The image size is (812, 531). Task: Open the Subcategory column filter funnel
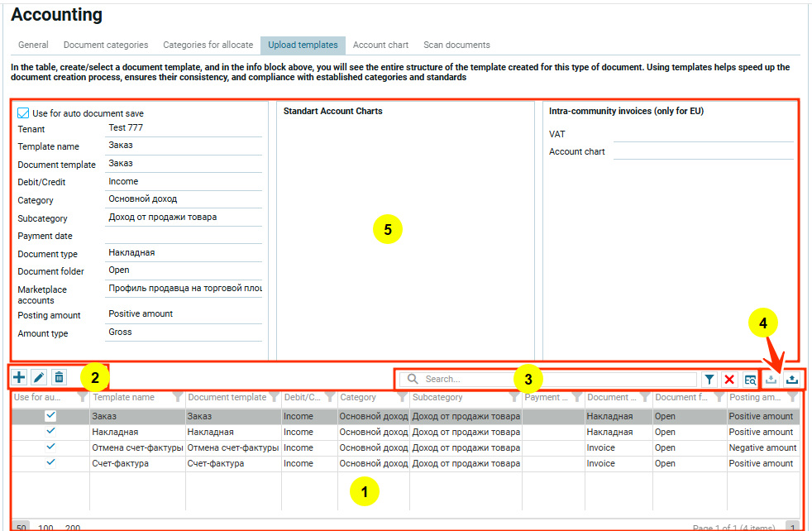(x=513, y=398)
